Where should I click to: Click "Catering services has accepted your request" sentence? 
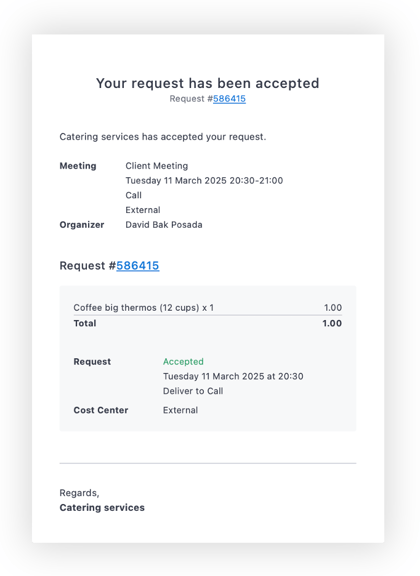(x=163, y=137)
